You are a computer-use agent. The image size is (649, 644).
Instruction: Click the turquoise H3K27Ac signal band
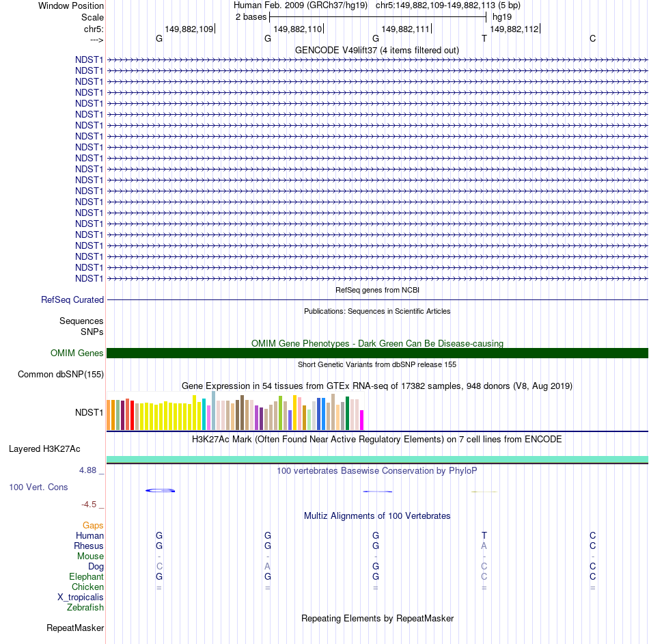click(378, 459)
